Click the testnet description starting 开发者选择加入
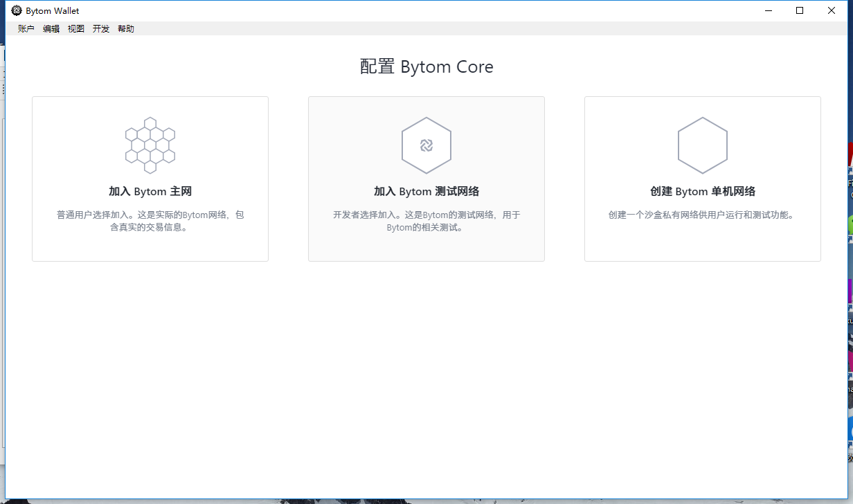The width and height of the screenshot is (853, 504). [x=426, y=221]
